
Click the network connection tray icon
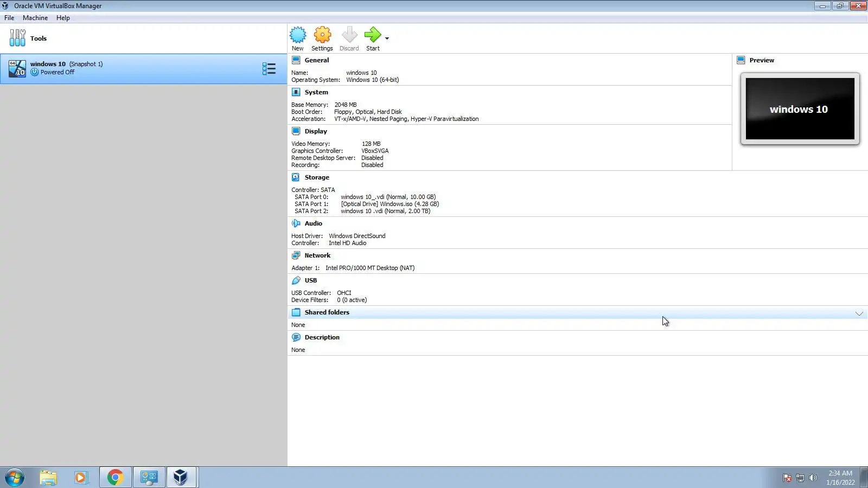(800, 478)
